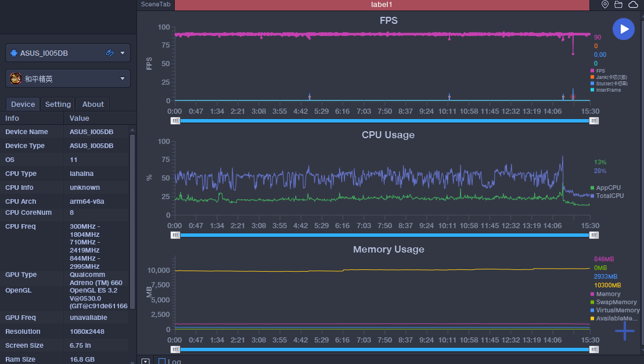The height and width of the screenshot is (364, 644).
Task: Switch to the About tab
Action: point(93,104)
